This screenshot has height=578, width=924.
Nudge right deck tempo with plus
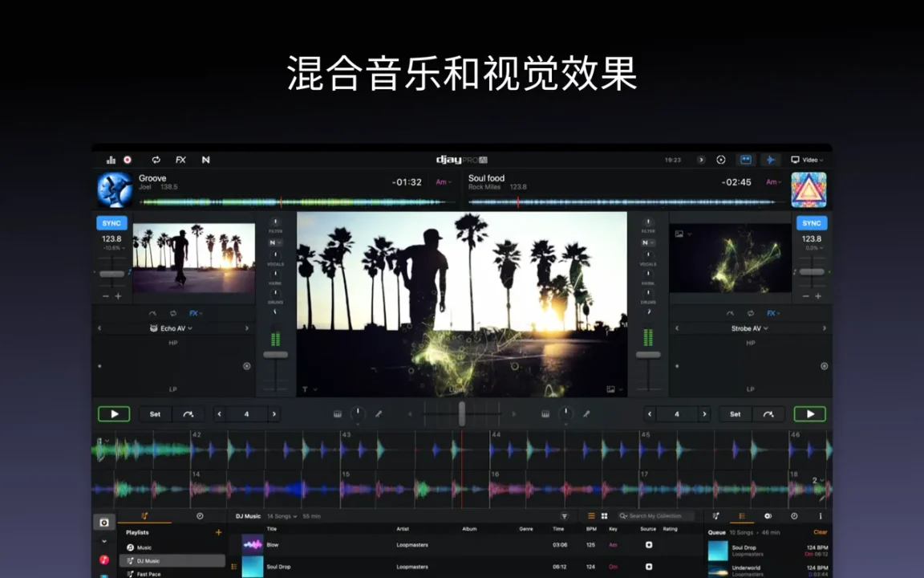tap(818, 296)
